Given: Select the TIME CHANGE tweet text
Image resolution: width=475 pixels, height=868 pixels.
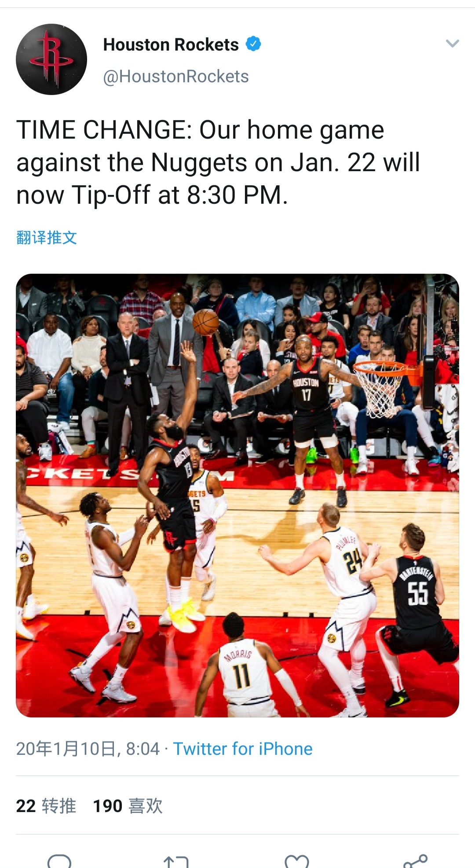Looking at the screenshot, I should [218, 162].
